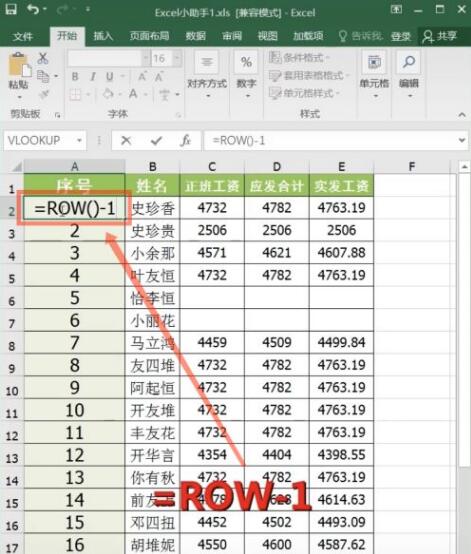
Task: Click the formula bar showing =ROW()-1
Action: 330,141
